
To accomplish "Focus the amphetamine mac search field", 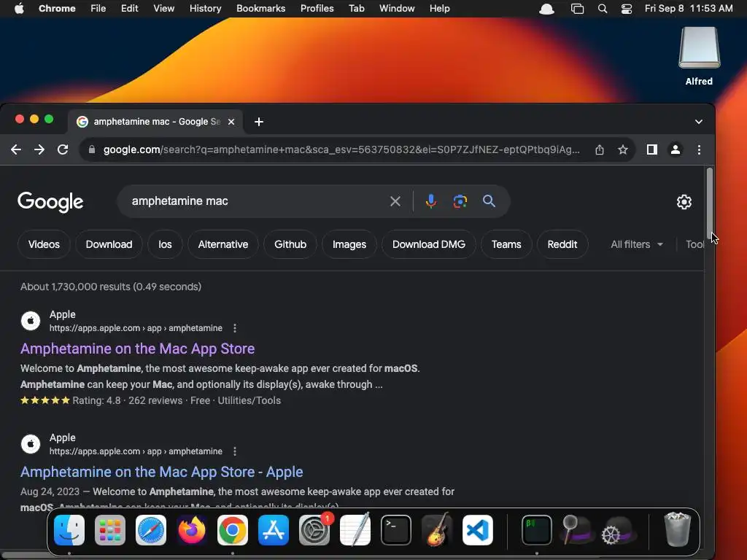I will pos(258,201).
